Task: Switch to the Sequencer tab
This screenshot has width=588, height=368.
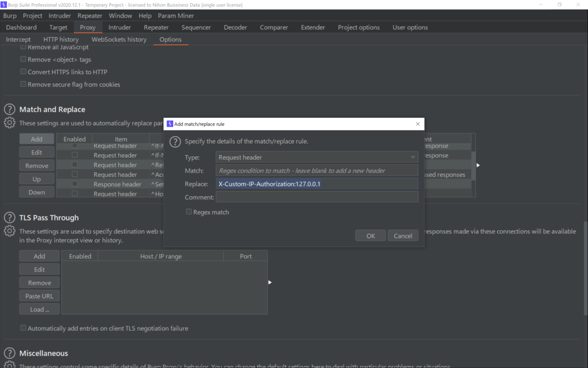Action: click(x=196, y=27)
